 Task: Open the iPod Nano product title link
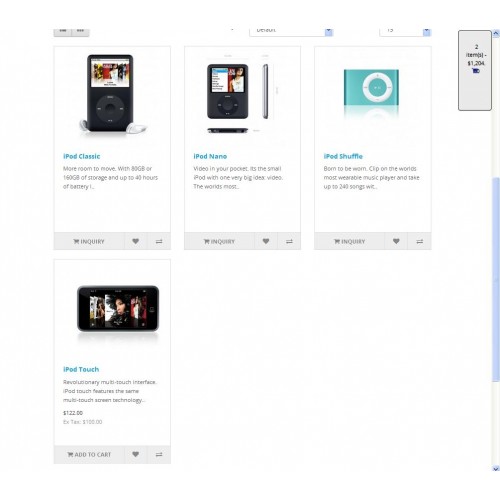pos(210,156)
